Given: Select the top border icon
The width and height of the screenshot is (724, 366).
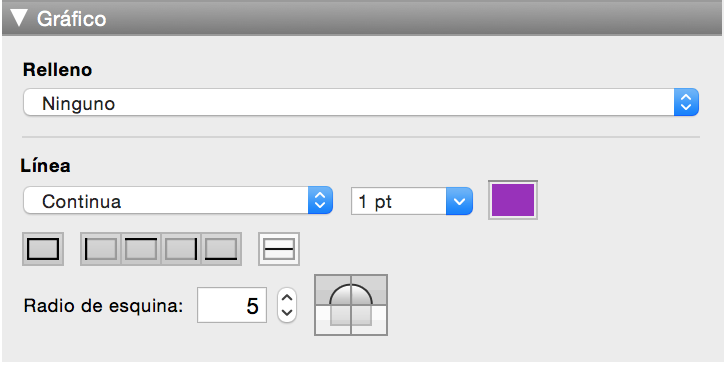Looking at the screenshot, I should tap(141, 249).
